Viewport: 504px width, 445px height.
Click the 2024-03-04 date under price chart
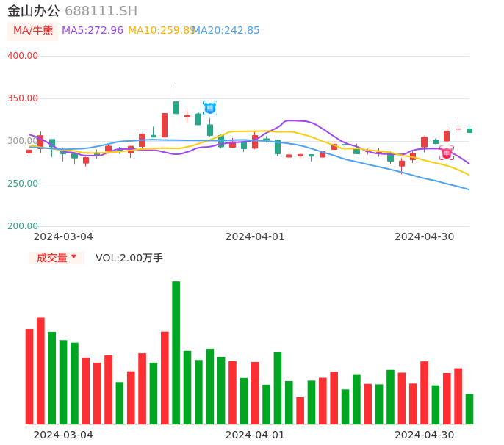(x=63, y=237)
